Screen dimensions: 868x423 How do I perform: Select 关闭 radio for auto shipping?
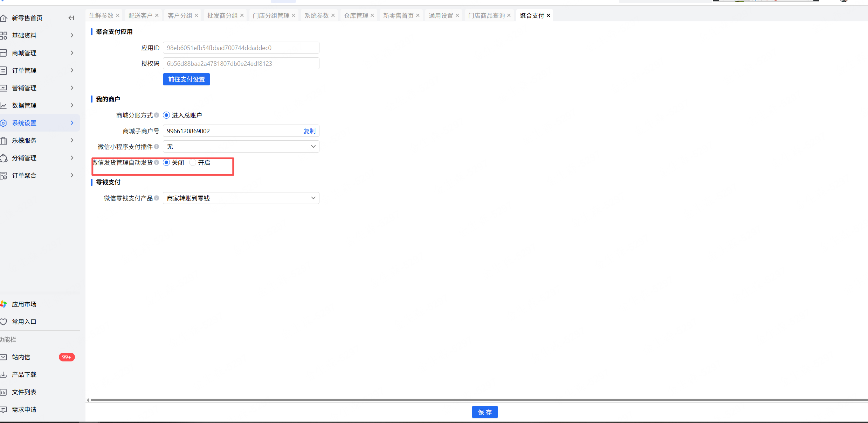point(166,162)
